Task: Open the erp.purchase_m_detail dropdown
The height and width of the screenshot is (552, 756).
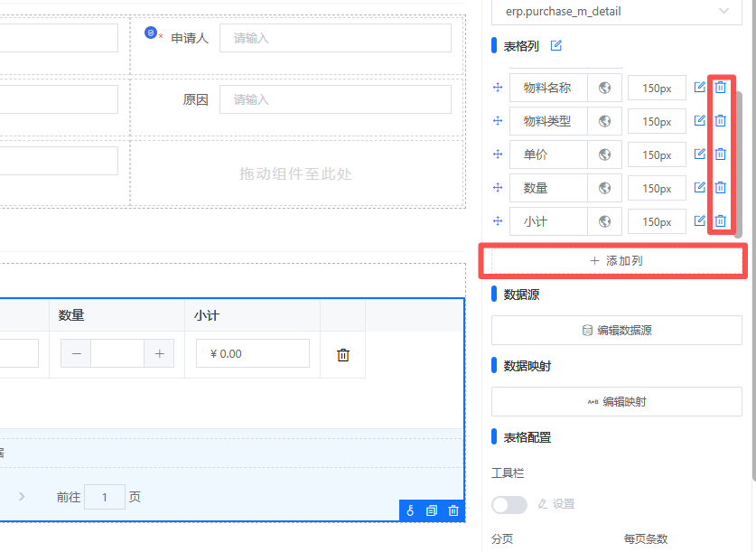Action: point(621,12)
